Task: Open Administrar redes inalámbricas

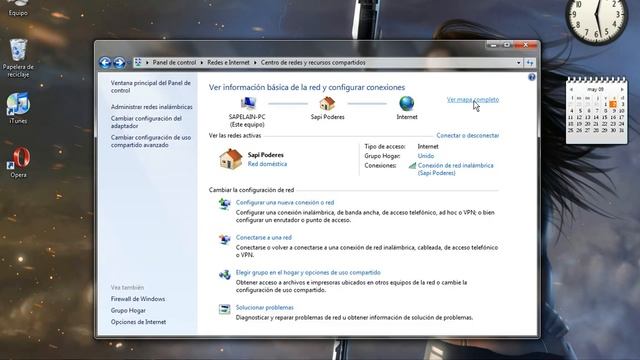Action: click(151, 107)
